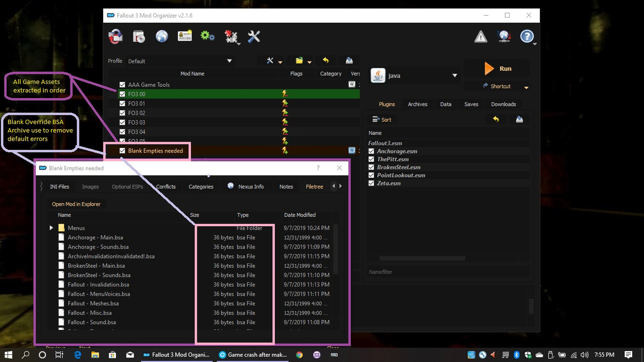Click the plugin list create backup icon
Screen dimensions: 644x362
click(x=519, y=119)
